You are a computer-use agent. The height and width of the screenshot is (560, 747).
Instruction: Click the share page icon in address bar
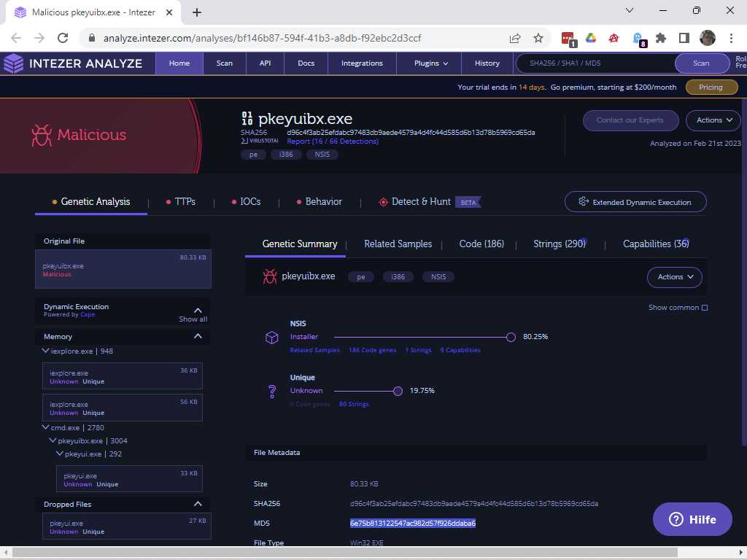pyautogui.click(x=515, y=38)
